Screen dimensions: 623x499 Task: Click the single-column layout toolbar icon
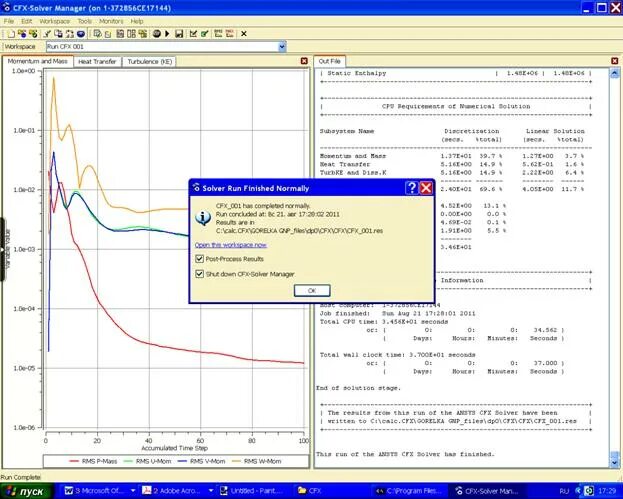pyautogui.click(x=120, y=34)
